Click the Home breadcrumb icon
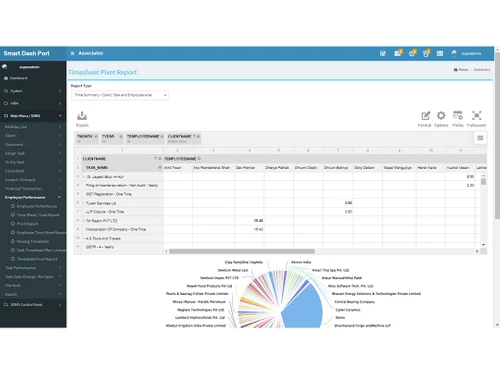This screenshot has width=500, height=375. pos(455,70)
